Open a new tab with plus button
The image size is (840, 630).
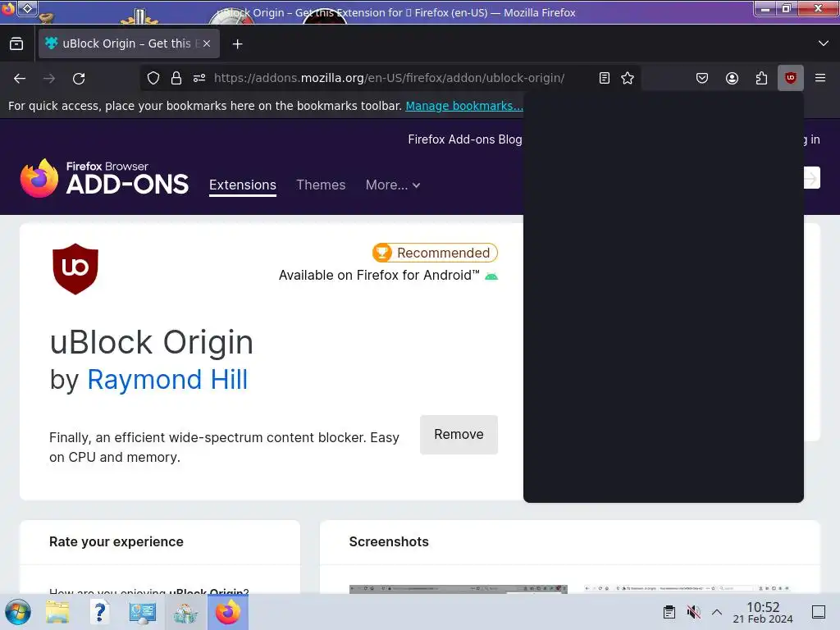tap(237, 44)
